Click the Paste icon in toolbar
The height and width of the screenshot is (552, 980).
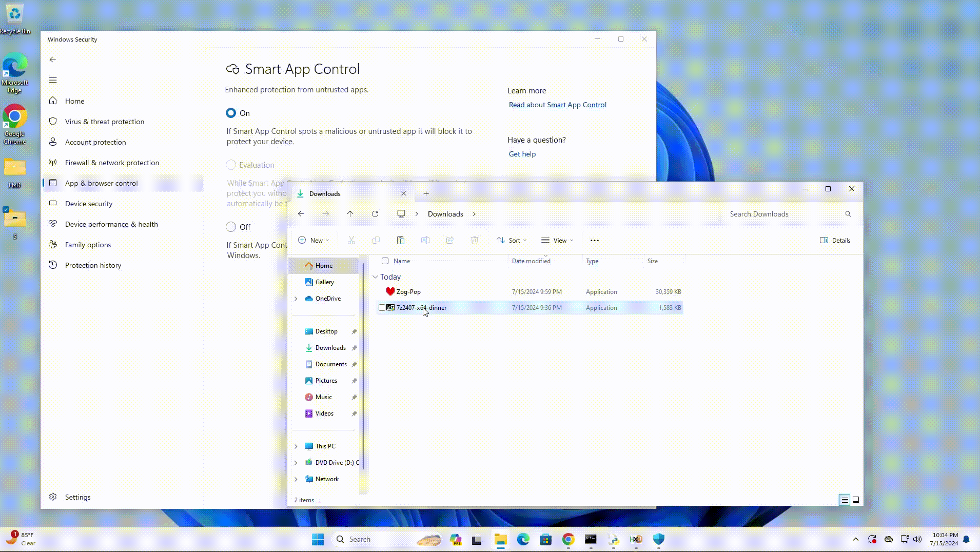pos(401,240)
